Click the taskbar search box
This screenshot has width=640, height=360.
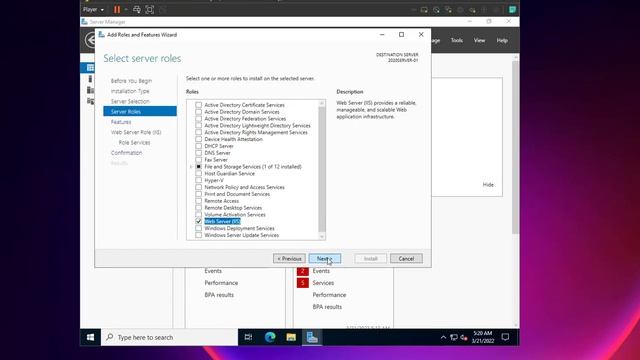169,337
